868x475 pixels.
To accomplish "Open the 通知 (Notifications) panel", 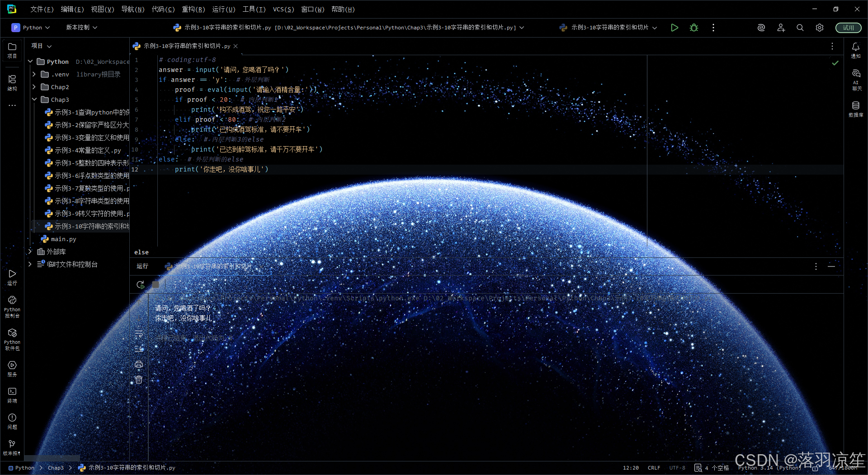I will pos(856,50).
